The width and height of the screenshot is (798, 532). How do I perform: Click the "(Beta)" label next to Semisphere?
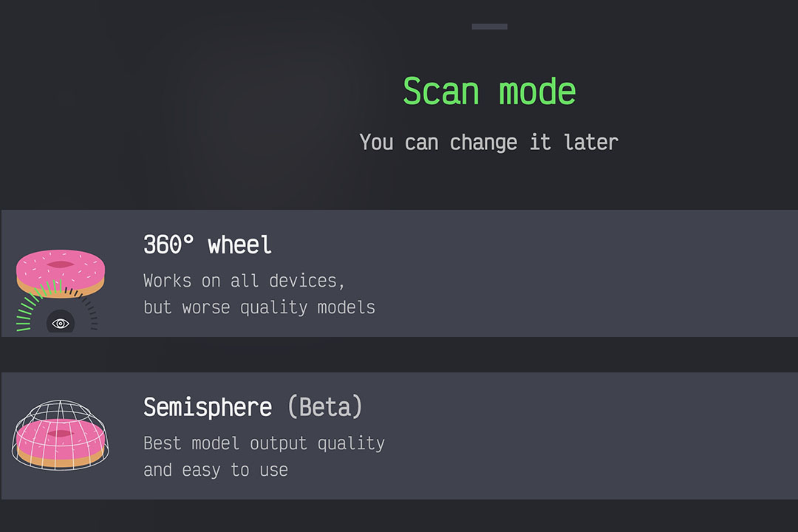click(325, 407)
